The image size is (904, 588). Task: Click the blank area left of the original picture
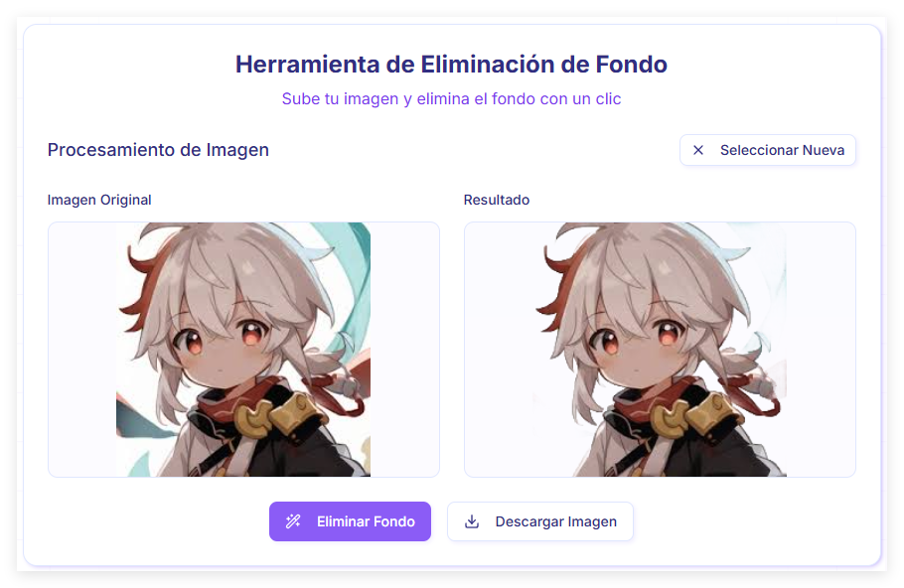coord(81,350)
